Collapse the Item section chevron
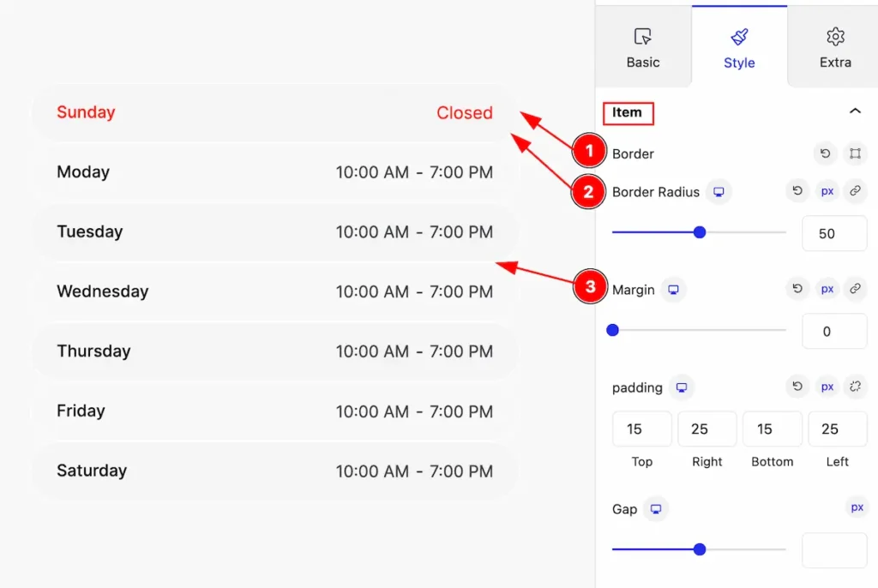Image resolution: width=878 pixels, height=588 pixels. pyautogui.click(x=855, y=111)
